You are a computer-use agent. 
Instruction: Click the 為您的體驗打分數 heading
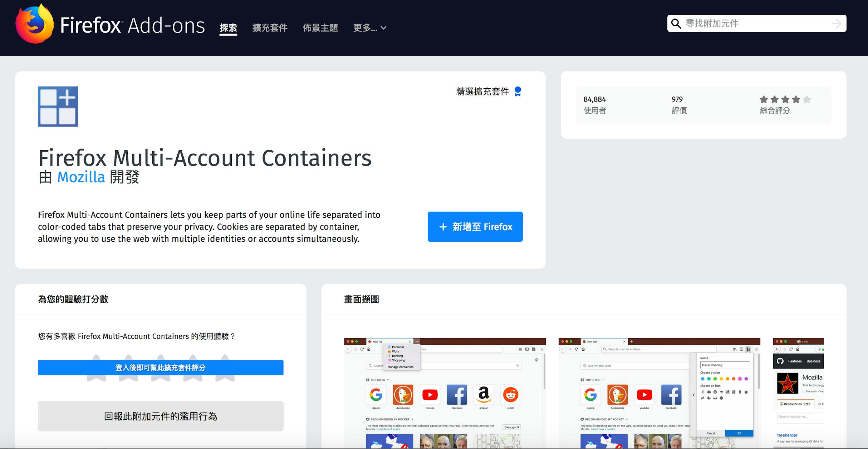click(73, 299)
